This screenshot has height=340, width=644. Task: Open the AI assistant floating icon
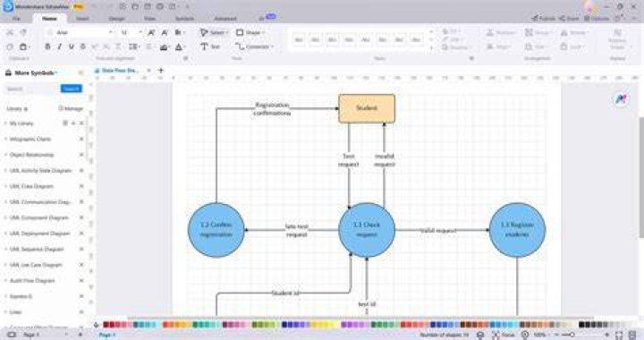pyautogui.click(x=621, y=99)
